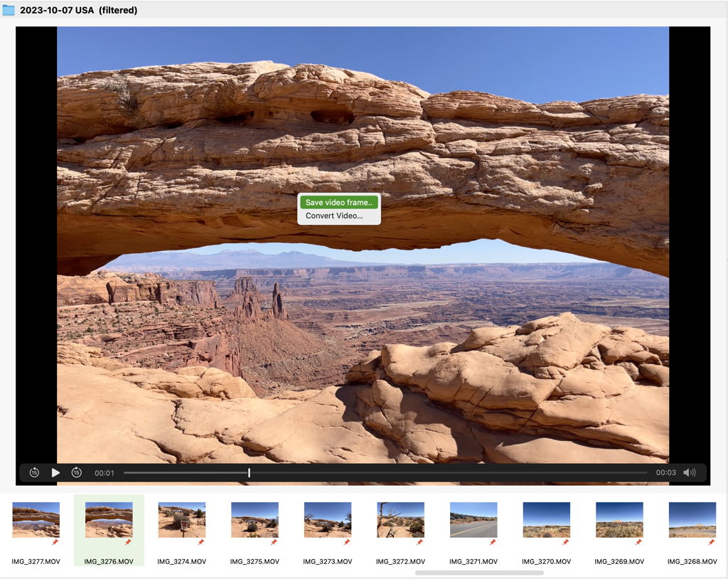Click the '2023-10-07 USA (filtered)' folder title
728x579 pixels.
pyautogui.click(x=78, y=10)
